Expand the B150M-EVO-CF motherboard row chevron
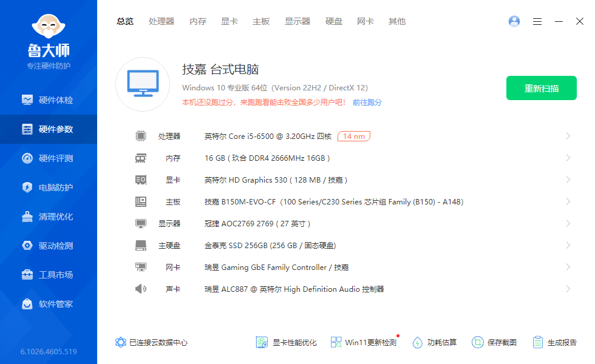Screen dimensions: 595x364 [568, 201]
